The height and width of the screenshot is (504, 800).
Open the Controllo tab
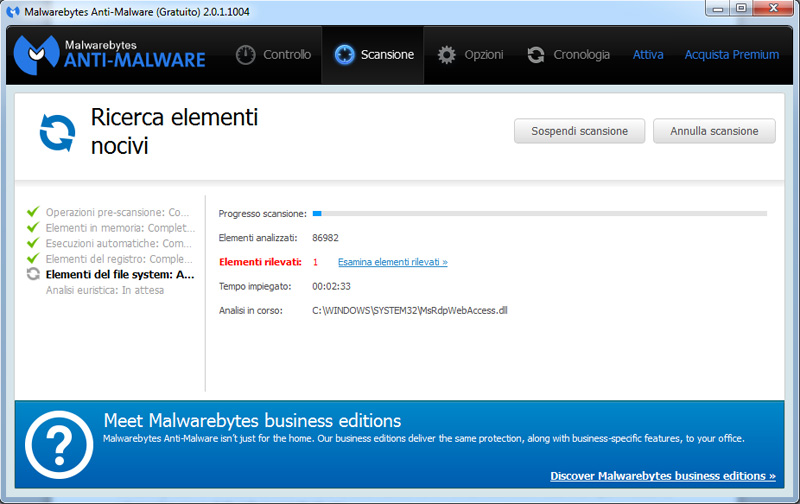click(x=273, y=55)
